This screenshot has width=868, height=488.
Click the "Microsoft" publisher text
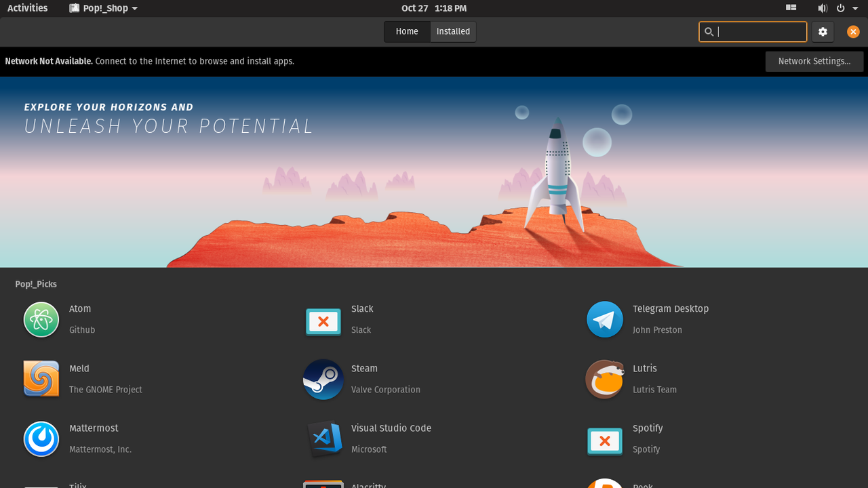click(369, 449)
